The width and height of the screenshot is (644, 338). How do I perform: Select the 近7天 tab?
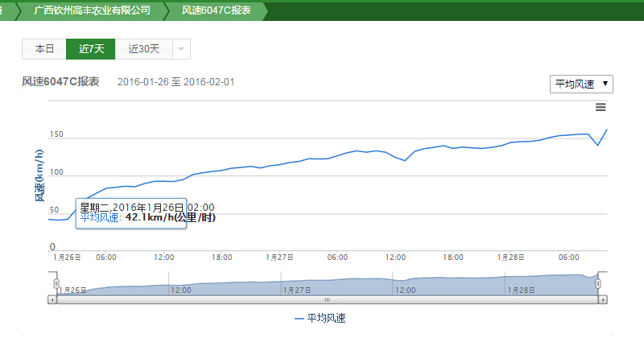91,49
